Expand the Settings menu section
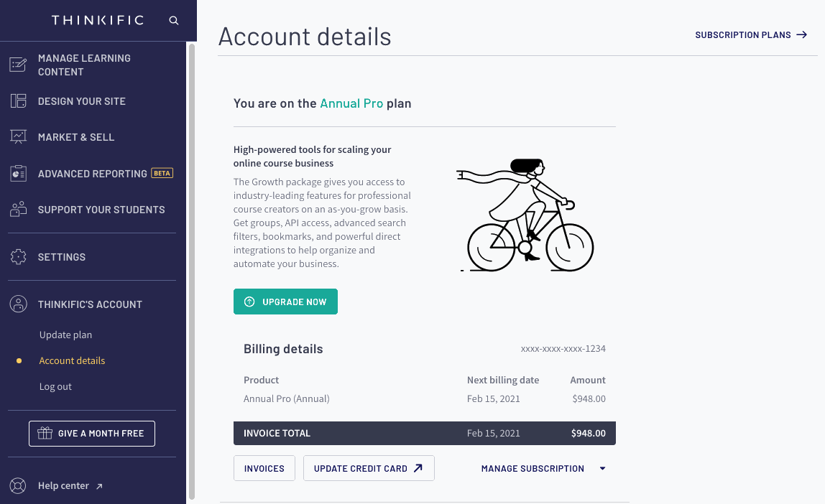825x504 pixels. point(91,257)
